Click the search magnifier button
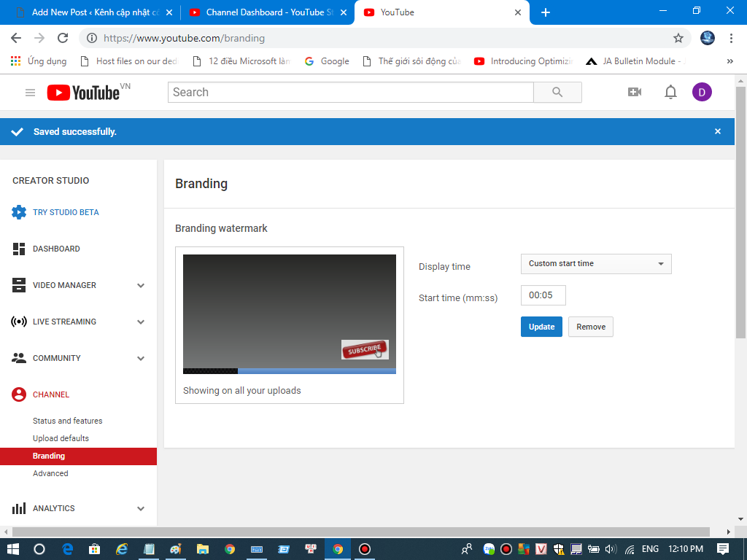747x560 pixels. coord(557,93)
